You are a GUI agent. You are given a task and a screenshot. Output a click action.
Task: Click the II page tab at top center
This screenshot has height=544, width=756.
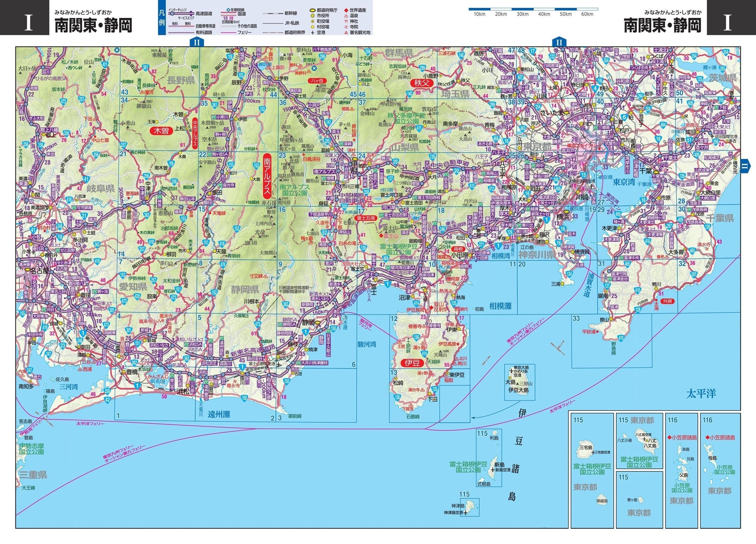196,42
